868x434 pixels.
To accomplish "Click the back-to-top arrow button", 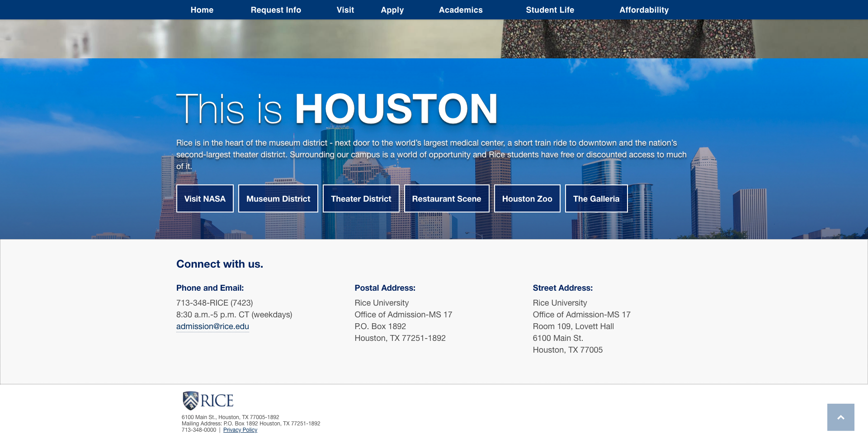I will click(840, 417).
